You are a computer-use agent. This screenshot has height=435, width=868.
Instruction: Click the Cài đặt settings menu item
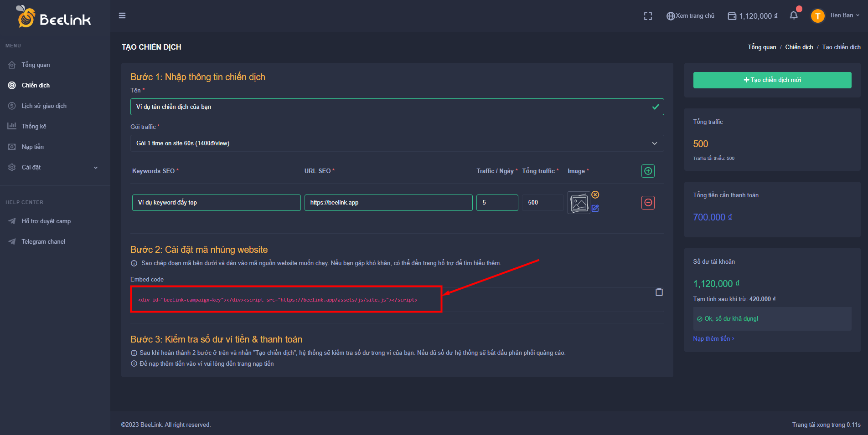pos(31,167)
